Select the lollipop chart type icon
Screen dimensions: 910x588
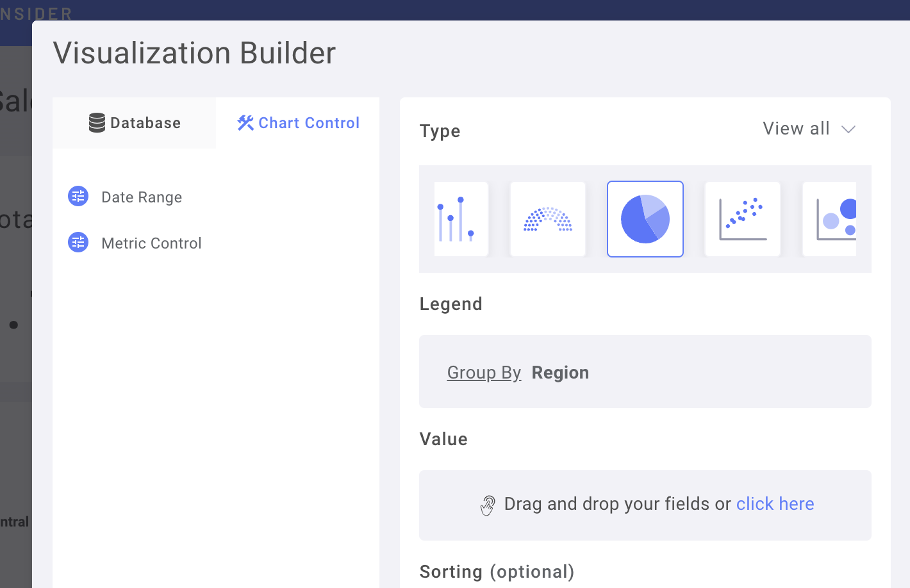pos(460,219)
